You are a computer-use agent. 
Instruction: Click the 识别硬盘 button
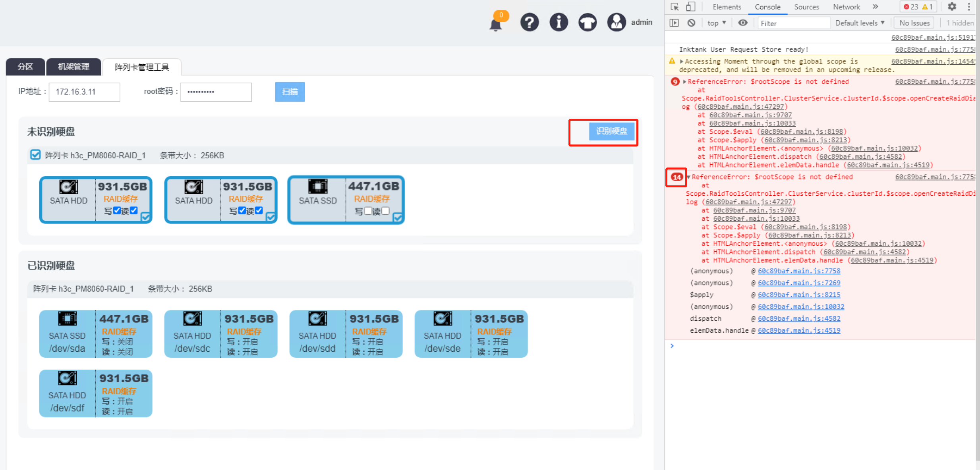611,131
